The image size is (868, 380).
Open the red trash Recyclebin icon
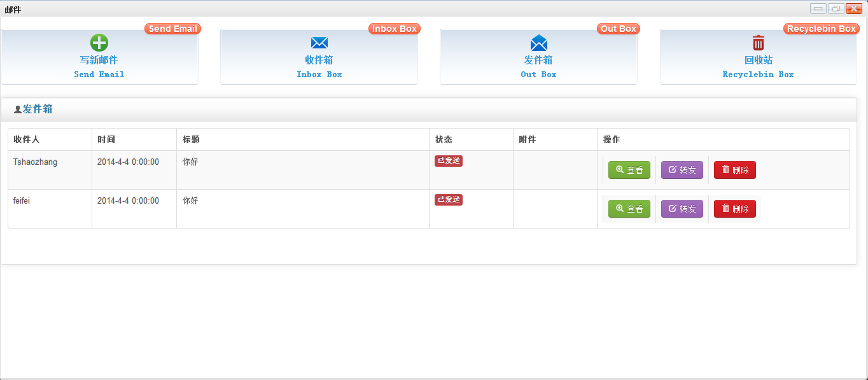(758, 43)
